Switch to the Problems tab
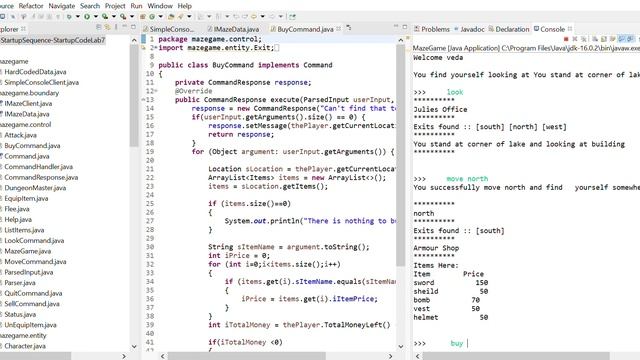 tap(431, 29)
